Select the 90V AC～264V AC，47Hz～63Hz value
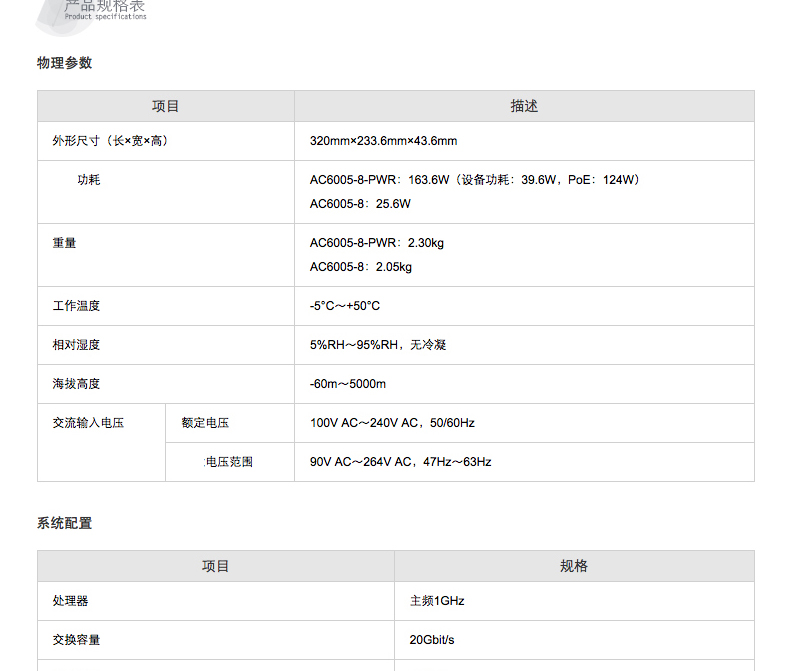Image resolution: width=790 pixels, height=671 pixels. point(401,462)
